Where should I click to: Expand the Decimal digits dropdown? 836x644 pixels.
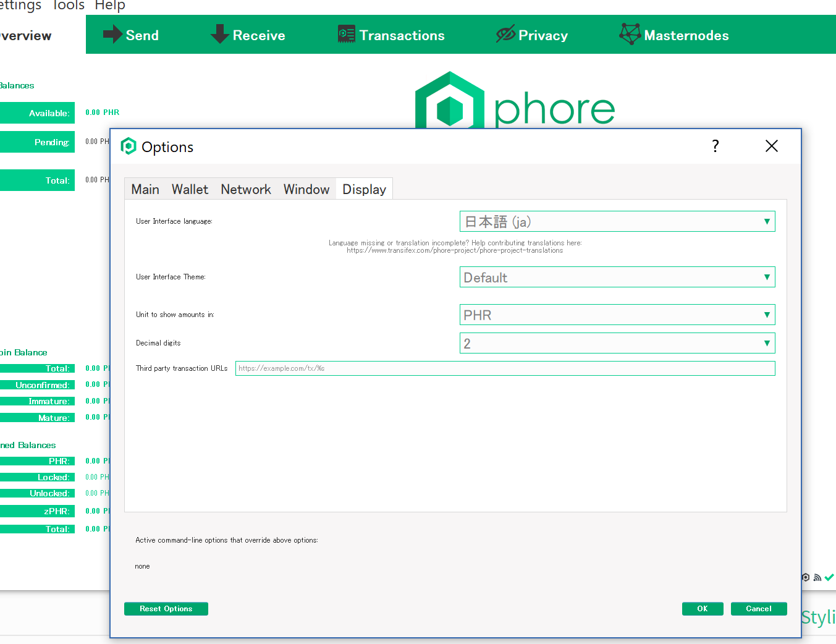point(617,343)
